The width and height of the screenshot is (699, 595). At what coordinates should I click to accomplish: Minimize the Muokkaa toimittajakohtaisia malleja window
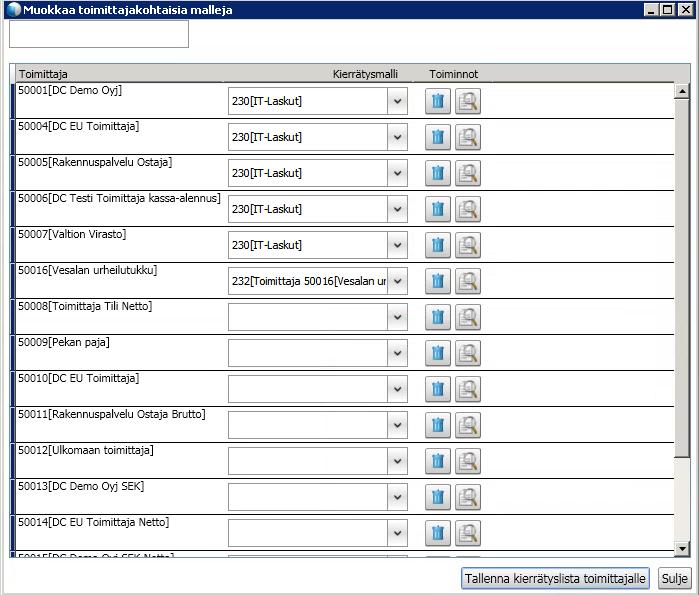tap(652, 9)
